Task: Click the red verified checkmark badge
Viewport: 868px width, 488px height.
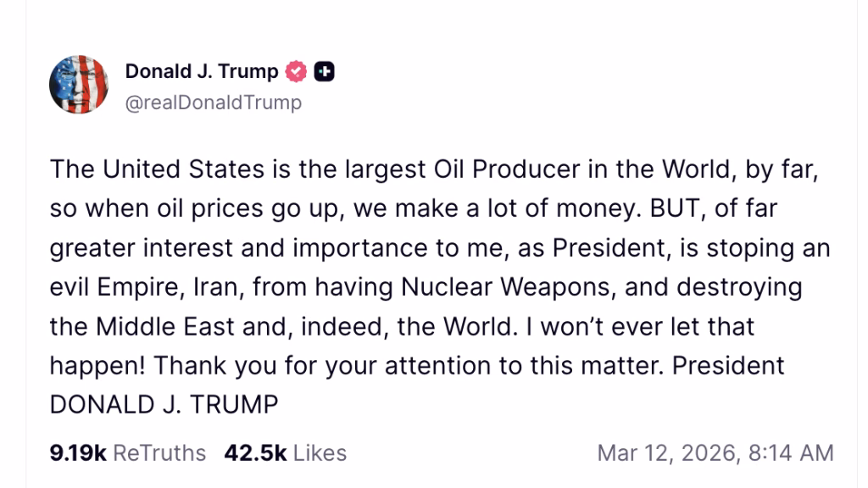Action: tap(296, 72)
